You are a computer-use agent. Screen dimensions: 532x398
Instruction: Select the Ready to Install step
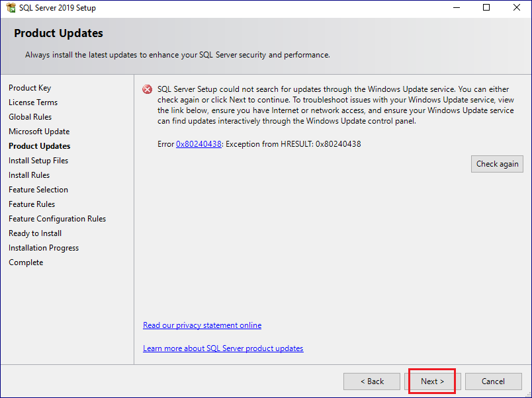[x=35, y=233]
